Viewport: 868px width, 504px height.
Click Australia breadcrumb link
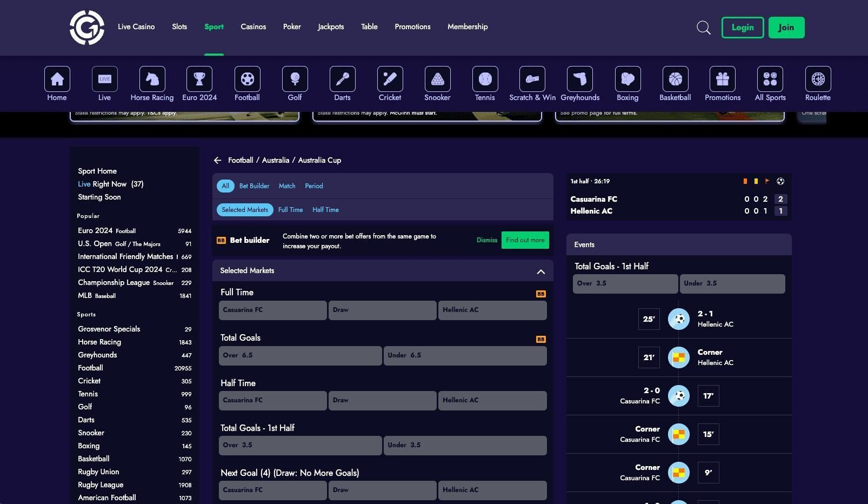click(x=276, y=160)
